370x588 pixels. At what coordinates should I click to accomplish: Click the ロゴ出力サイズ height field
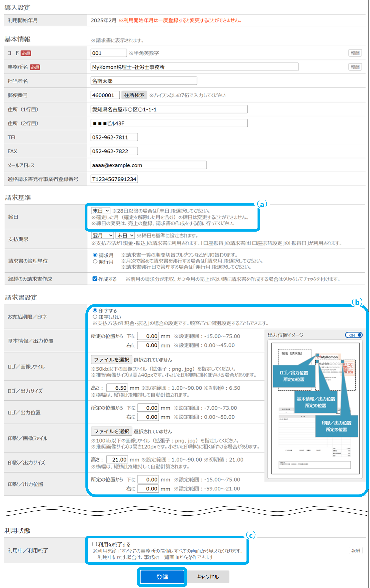tap(117, 388)
